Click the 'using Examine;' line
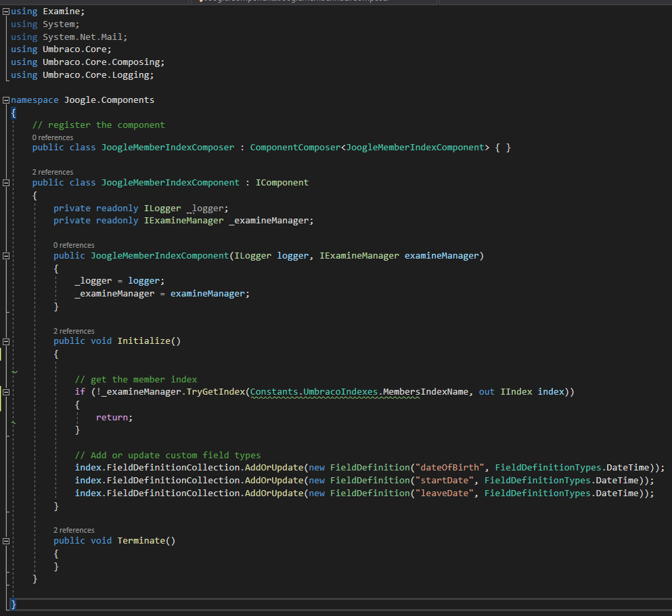The width and height of the screenshot is (672, 616). coord(48,12)
